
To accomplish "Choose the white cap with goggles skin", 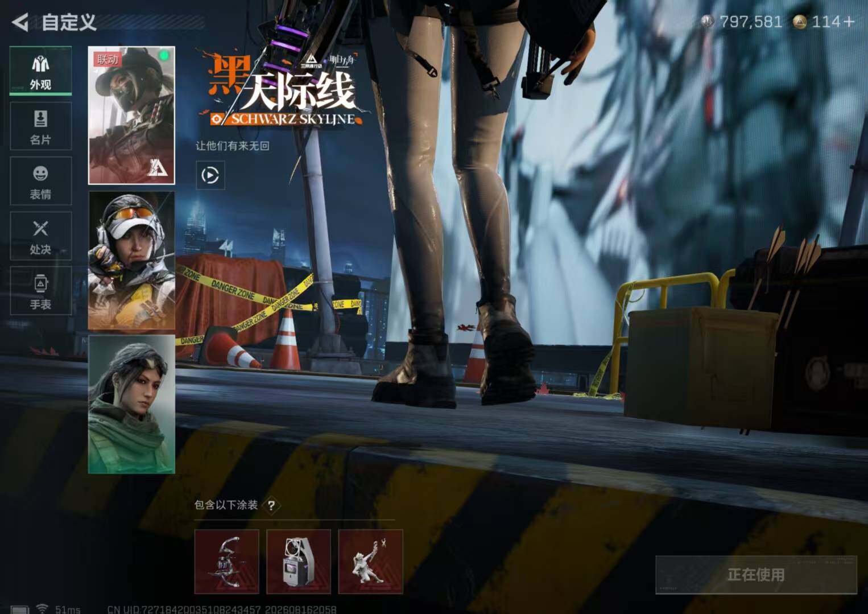I will pos(131,260).
